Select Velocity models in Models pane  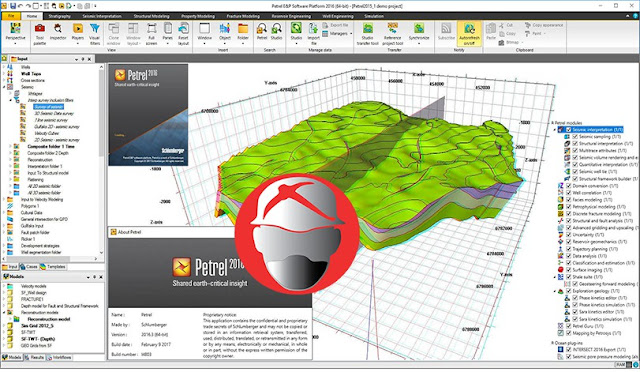[33, 286]
